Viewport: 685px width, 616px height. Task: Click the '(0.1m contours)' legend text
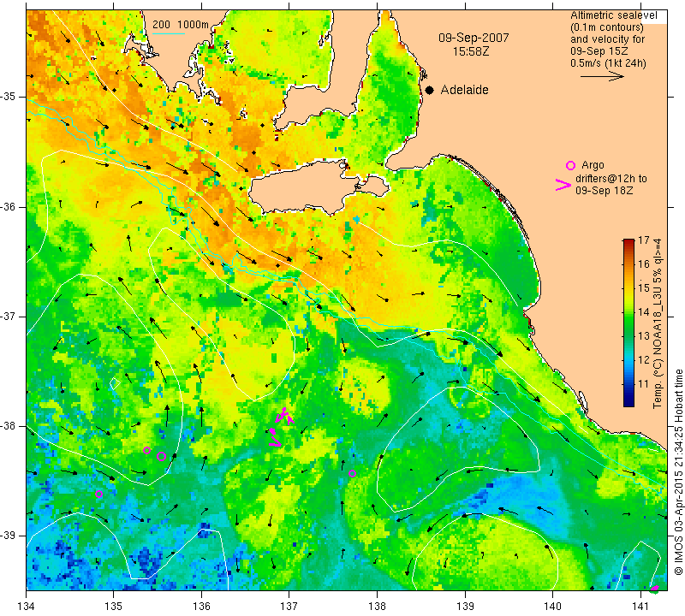click(x=607, y=27)
